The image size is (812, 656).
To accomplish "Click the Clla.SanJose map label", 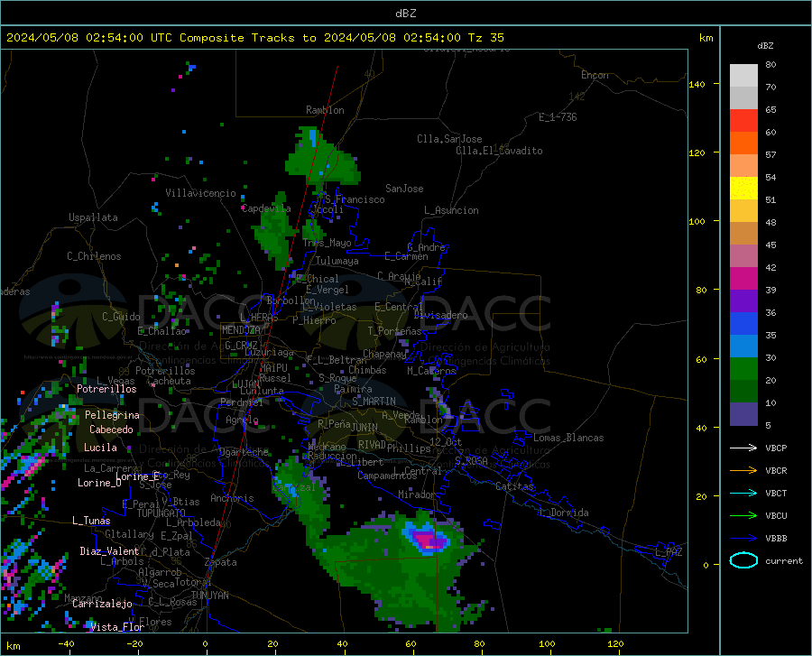I will [x=449, y=139].
